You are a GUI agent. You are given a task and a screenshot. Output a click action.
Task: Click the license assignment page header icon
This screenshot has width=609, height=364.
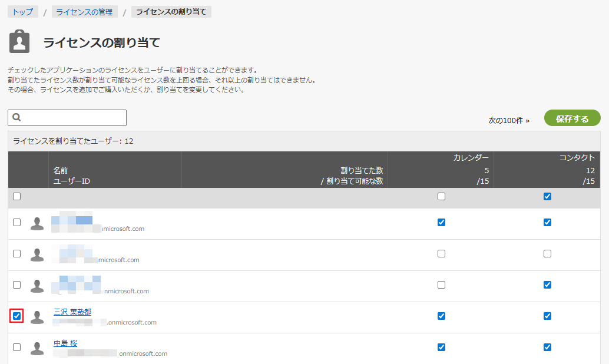pyautogui.click(x=19, y=42)
